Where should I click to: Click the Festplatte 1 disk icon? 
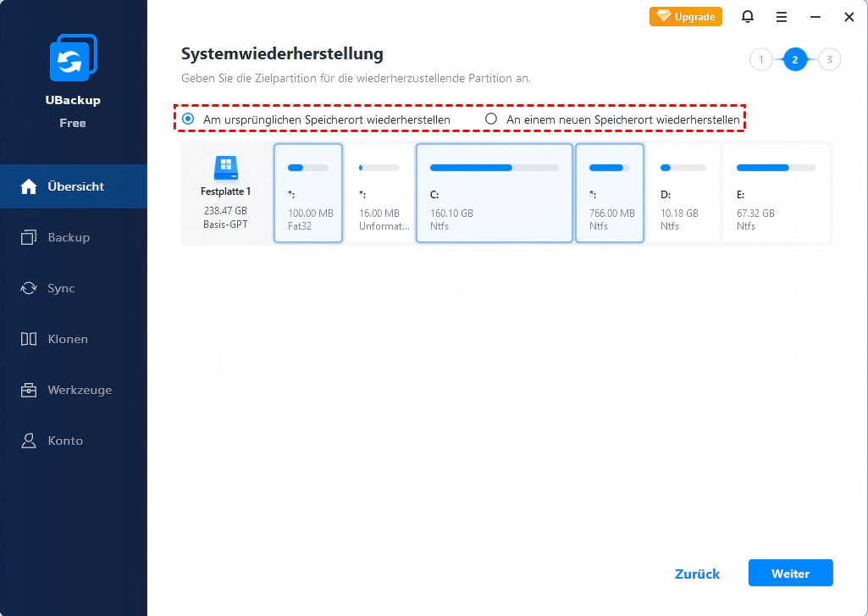pyautogui.click(x=225, y=168)
